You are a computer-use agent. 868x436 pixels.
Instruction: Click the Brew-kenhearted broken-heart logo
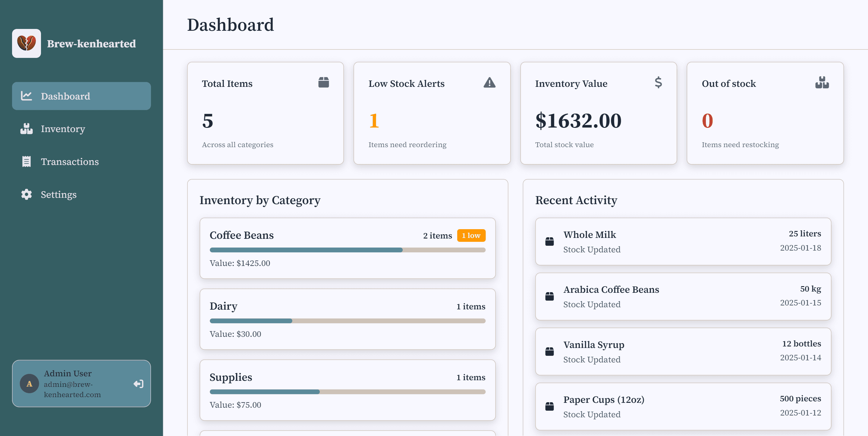(x=26, y=43)
